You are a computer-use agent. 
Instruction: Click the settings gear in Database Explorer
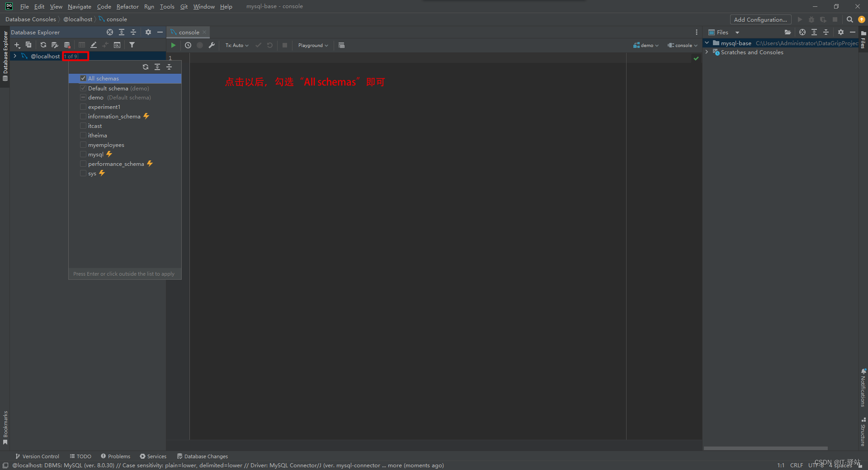[148, 32]
